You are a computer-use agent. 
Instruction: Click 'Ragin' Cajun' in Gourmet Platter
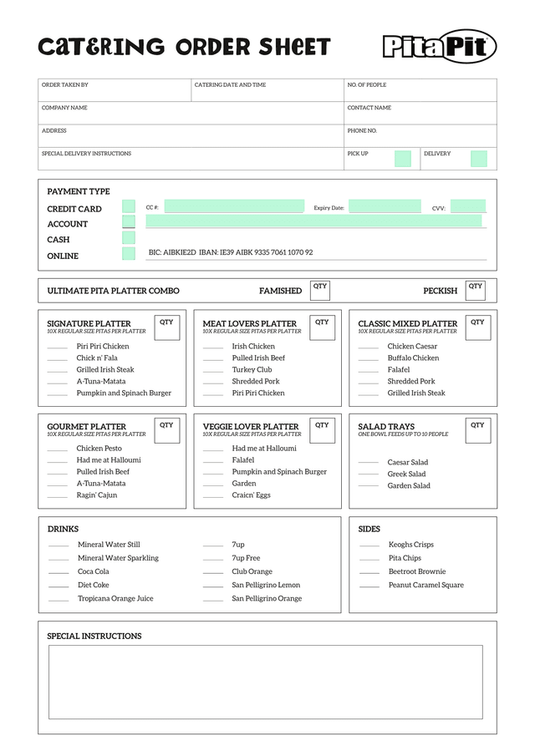click(97, 495)
